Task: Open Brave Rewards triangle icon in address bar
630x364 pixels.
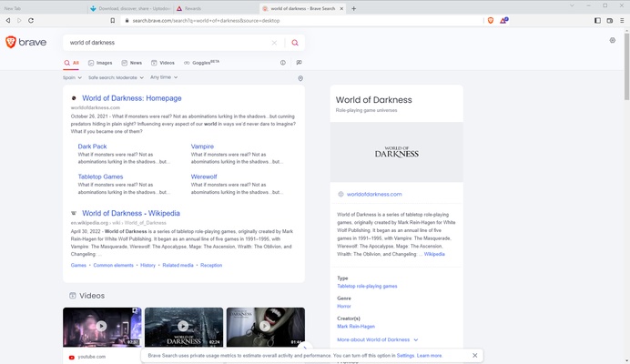Action: coord(503,21)
